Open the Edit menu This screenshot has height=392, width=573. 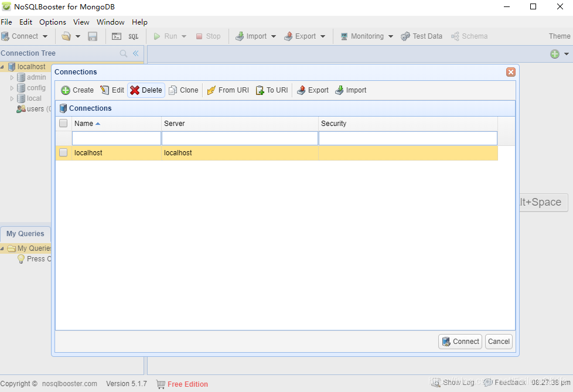[26, 22]
